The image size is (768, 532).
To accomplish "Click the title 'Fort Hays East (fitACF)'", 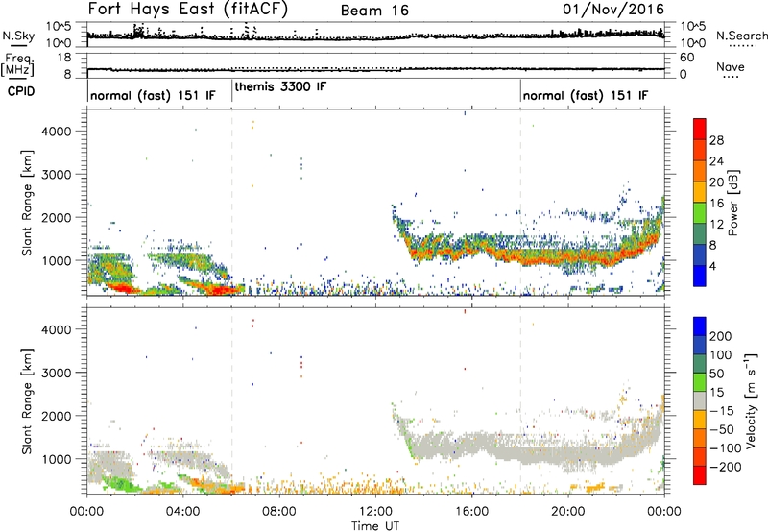I will pos(187,10).
